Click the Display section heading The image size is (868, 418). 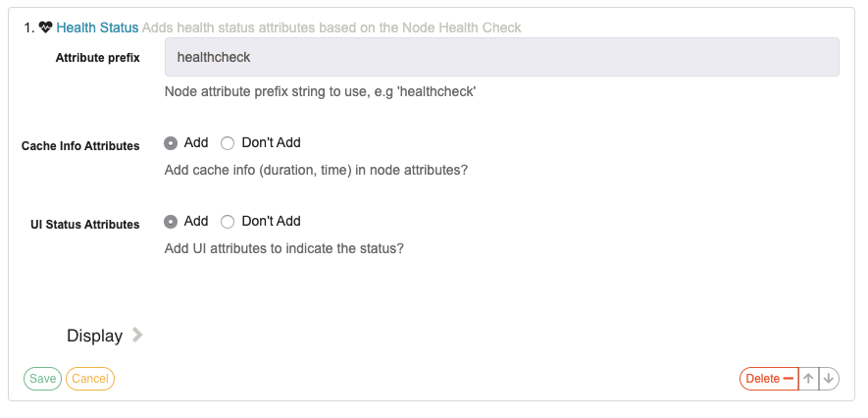[95, 336]
